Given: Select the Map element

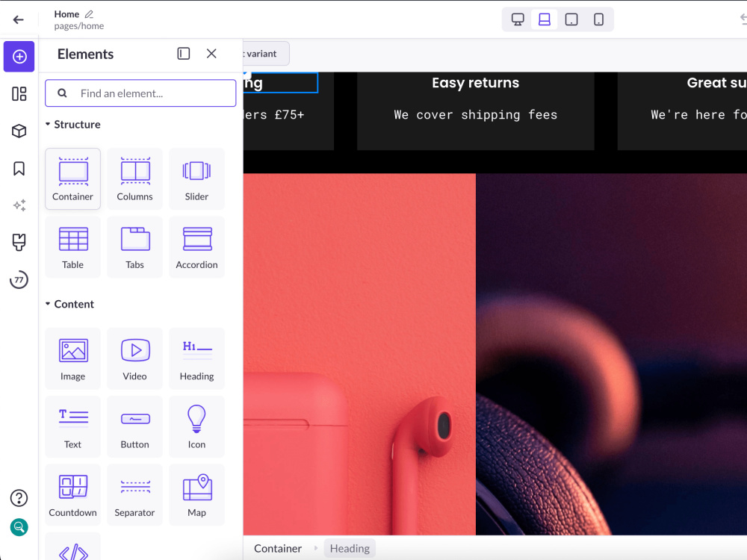Looking at the screenshot, I should 196,494.
